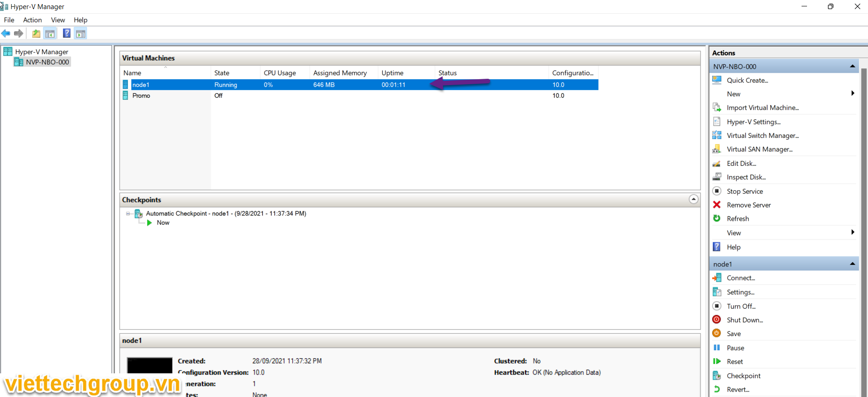Expand the New submenu arrow

[x=853, y=93]
